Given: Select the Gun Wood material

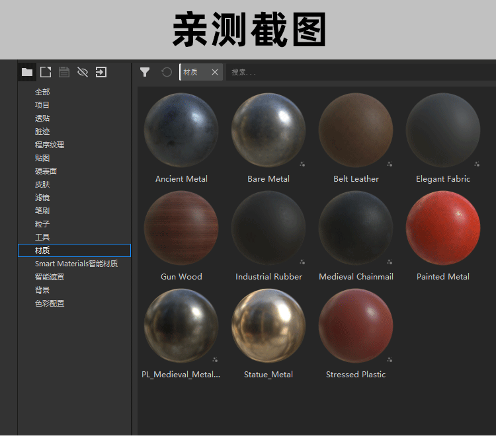Looking at the screenshot, I should click(181, 228).
